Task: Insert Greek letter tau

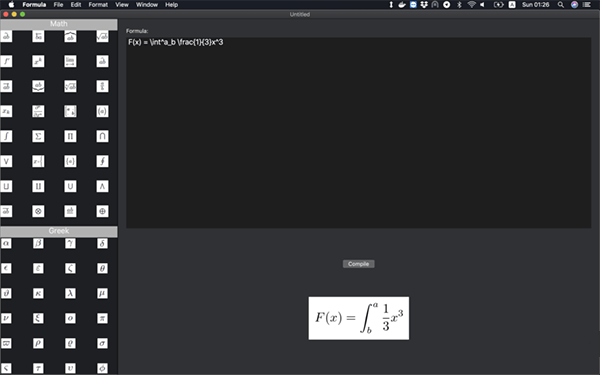Action: [38, 368]
